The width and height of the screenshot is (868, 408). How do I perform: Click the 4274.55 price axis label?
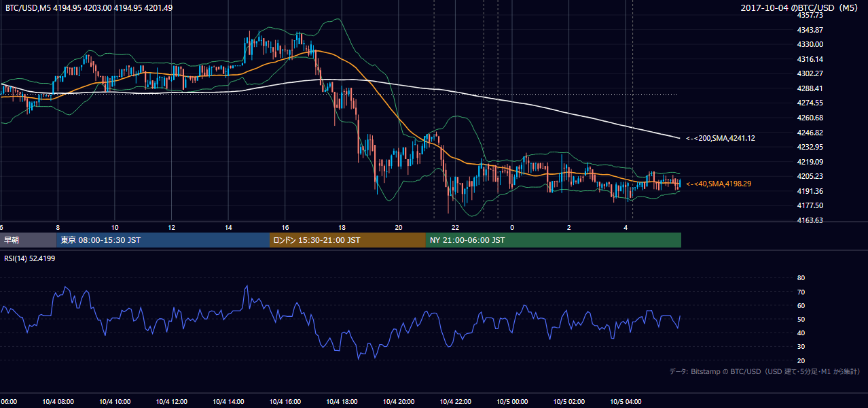click(x=810, y=103)
